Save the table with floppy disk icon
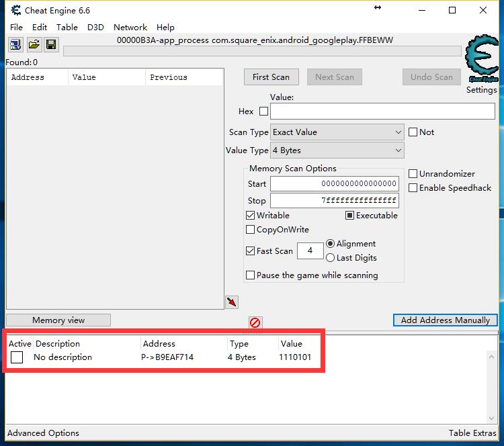The width and height of the screenshot is (504, 446). coord(51,45)
